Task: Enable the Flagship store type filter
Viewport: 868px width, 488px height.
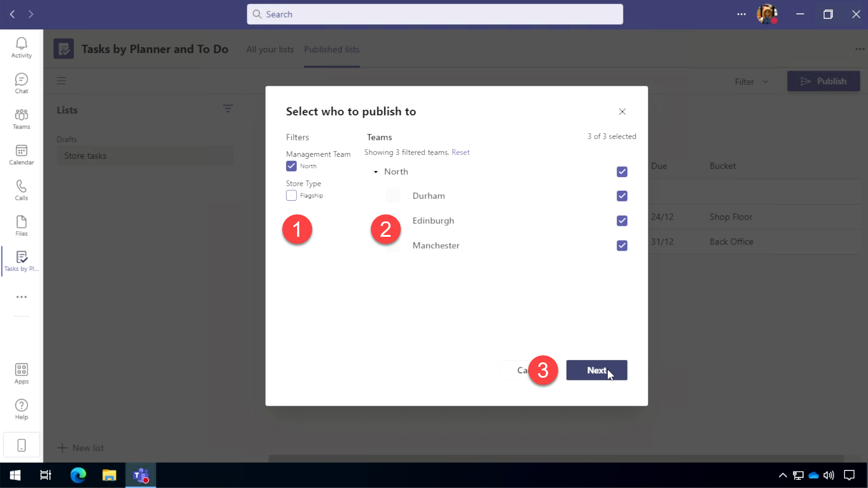Action: 291,195
